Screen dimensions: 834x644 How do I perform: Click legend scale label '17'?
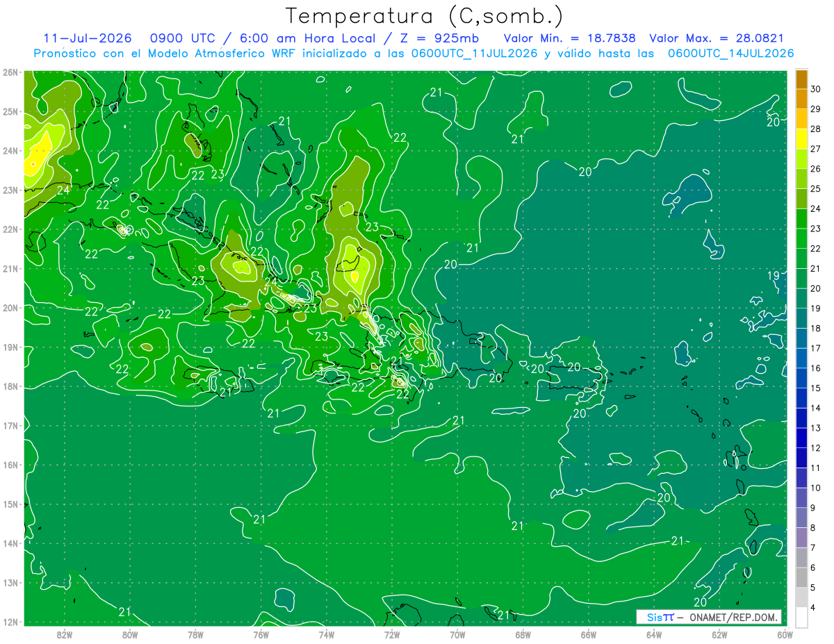[817, 348]
